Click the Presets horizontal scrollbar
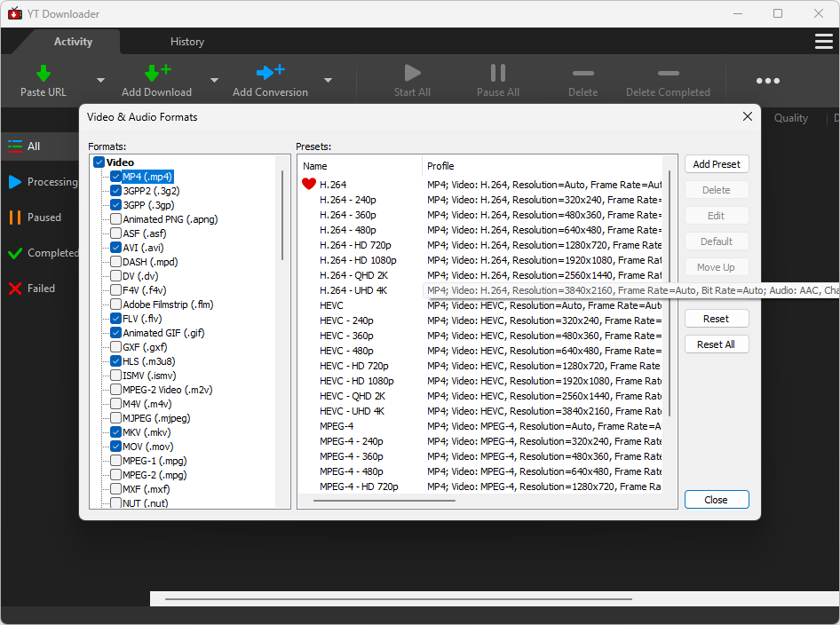840x625 pixels. tap(384, 501)
